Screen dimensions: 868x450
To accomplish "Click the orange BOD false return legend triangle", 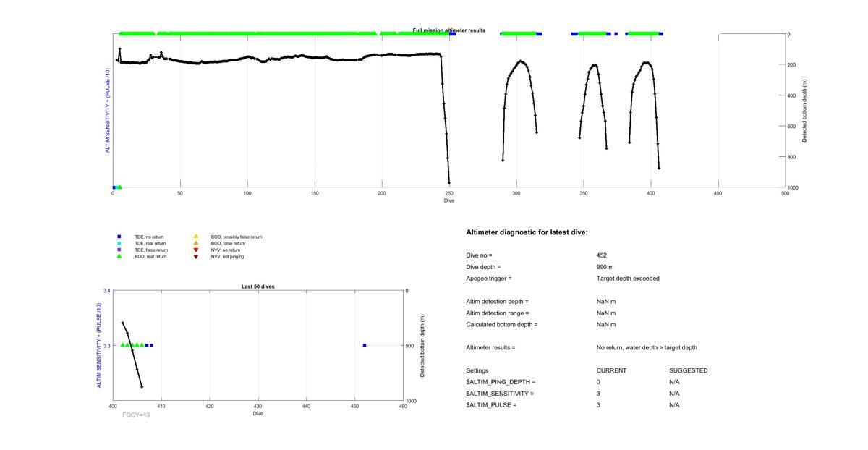I will pyautogui.click(x=195, y=243).
